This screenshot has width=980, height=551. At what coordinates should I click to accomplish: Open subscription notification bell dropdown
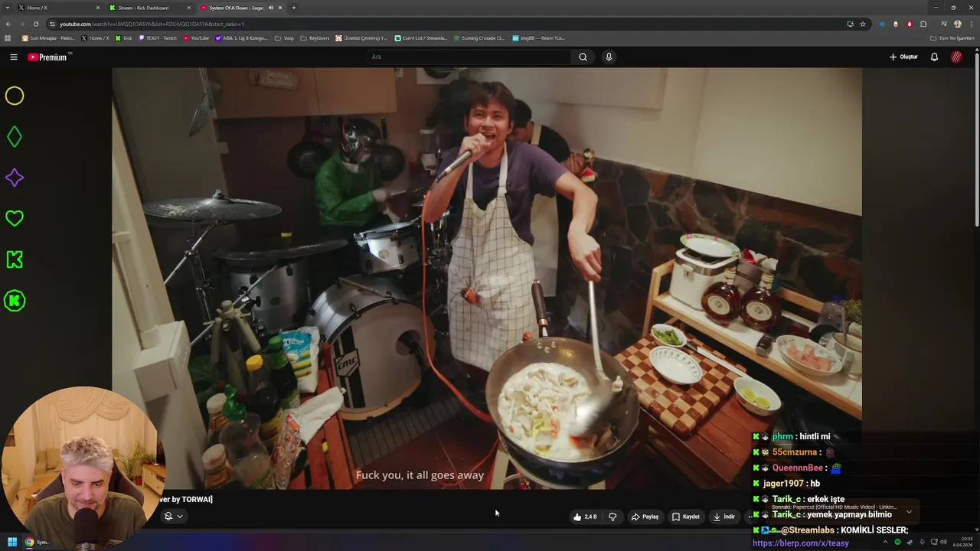[x=174, y=516]
